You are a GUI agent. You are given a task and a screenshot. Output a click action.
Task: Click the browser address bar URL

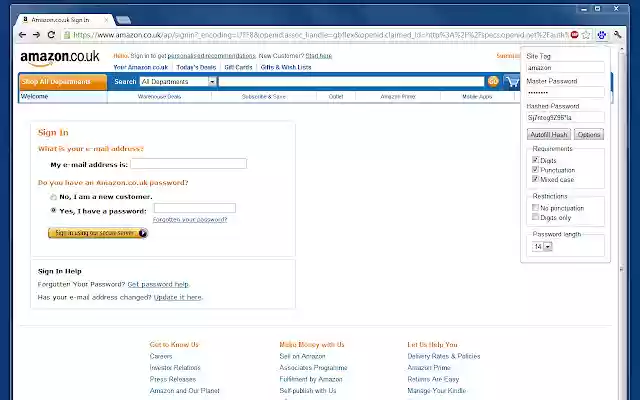point(321,35)
